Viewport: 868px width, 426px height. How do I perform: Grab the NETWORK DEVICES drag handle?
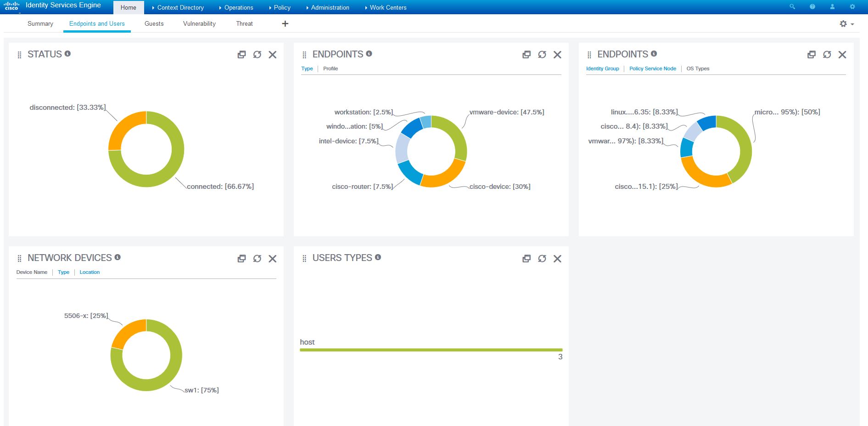coord(19,259)
